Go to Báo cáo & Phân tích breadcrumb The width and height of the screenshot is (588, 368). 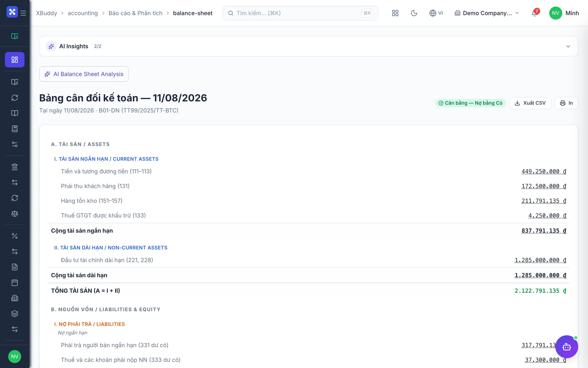click(135, 13)
